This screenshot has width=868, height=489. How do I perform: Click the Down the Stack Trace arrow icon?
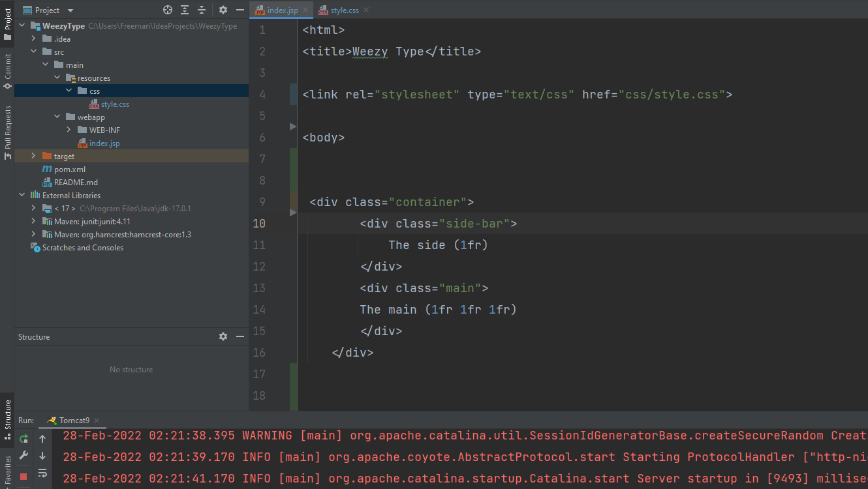click(42, 456)
